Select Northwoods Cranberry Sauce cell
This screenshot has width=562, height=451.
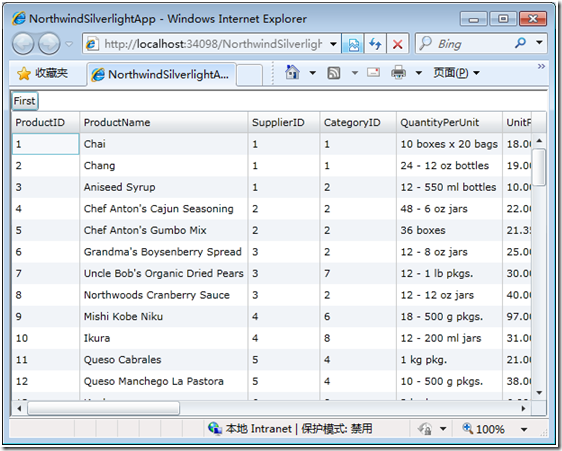click(163, 295)
